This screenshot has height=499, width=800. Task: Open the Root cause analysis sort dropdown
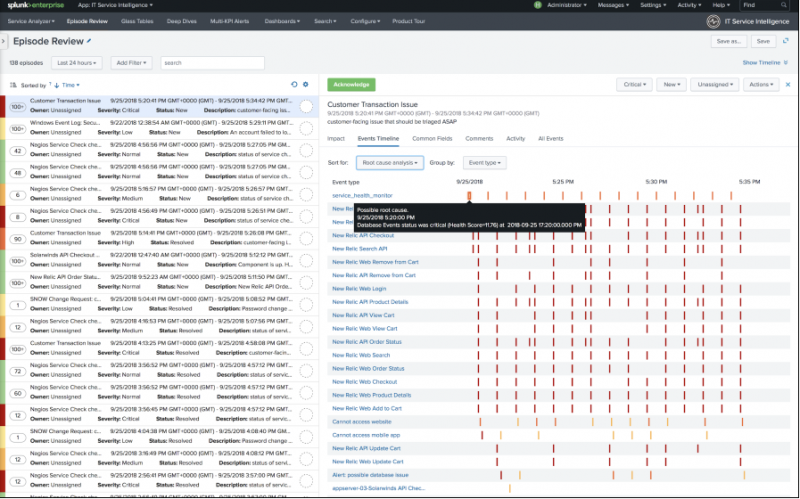[390, 163]
